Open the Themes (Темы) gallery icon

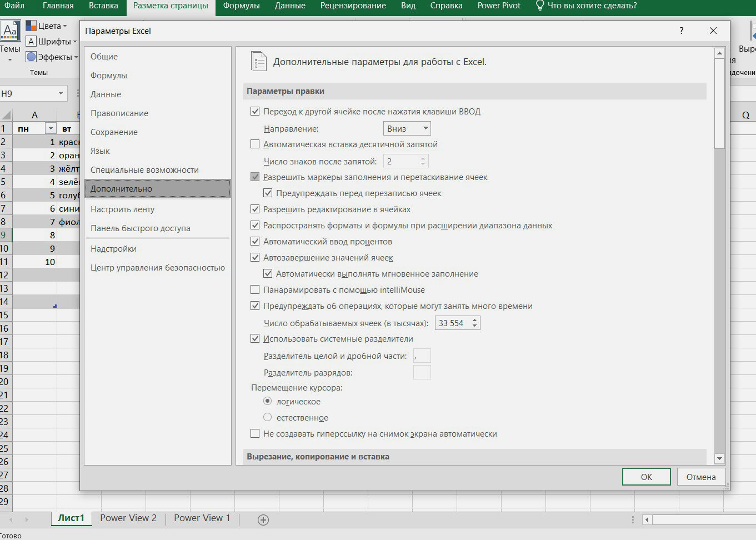click(11, 31)
